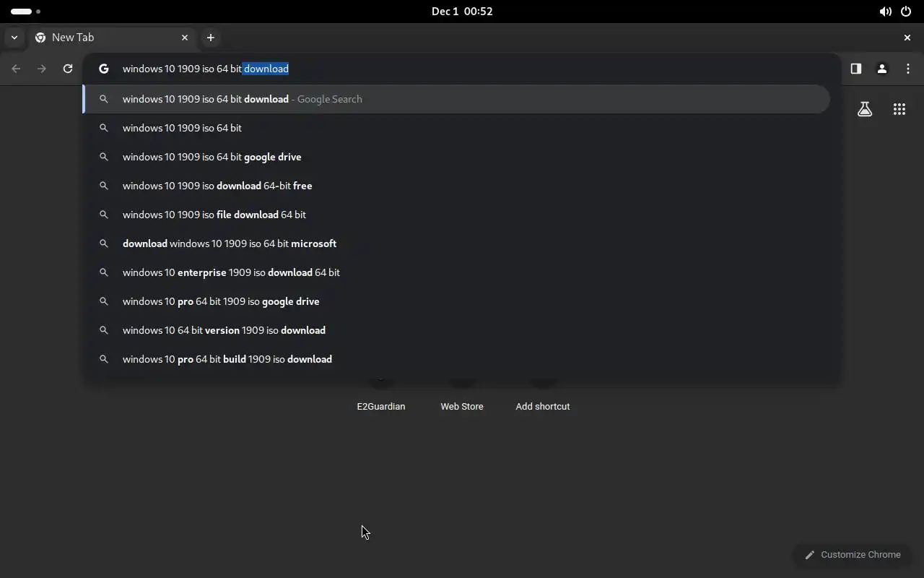Select 'pro 64 bit build 1909 iso download' suggestion
This screenshot has width=924, height=578.
[x=456, y=359]
